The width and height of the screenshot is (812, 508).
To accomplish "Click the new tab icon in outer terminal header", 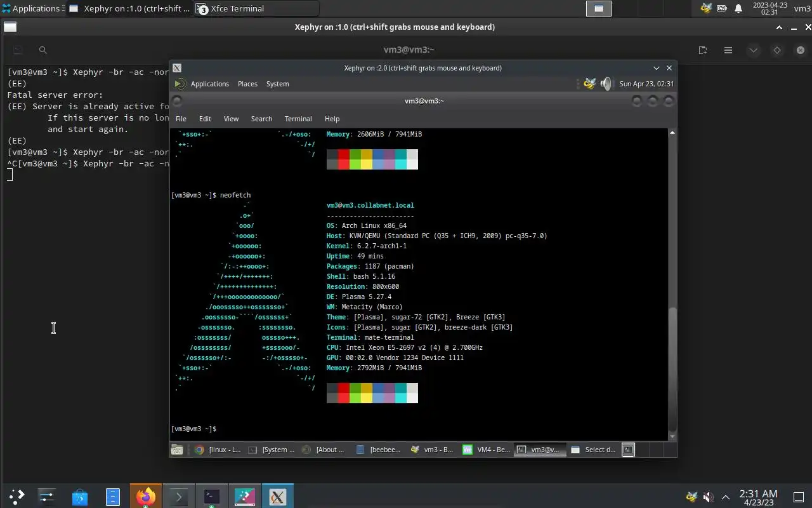I will point(703,50).
